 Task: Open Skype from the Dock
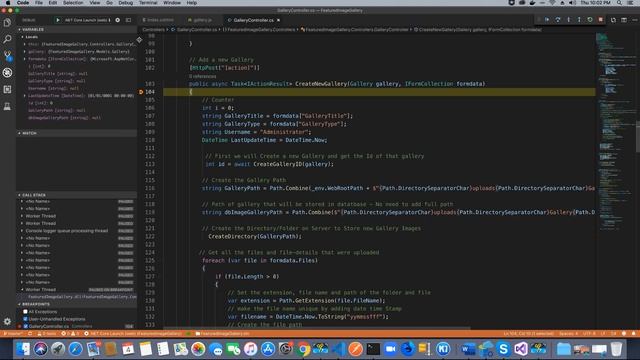[503, 349]
